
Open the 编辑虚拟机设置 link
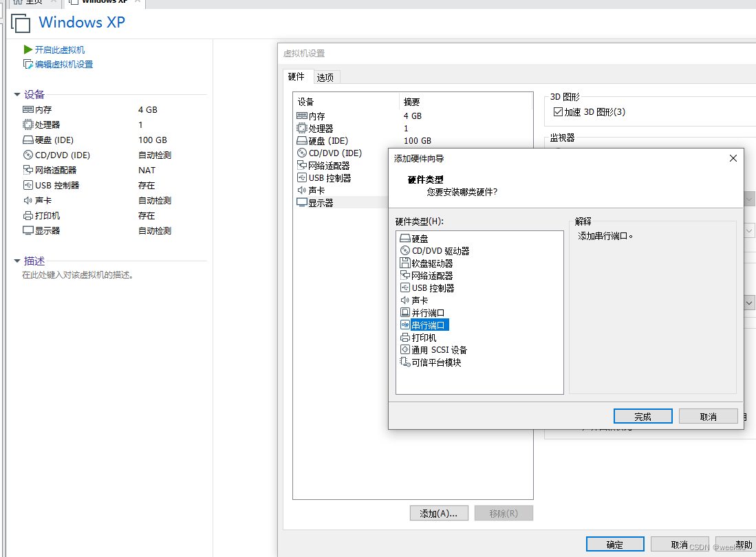point(64,64)
